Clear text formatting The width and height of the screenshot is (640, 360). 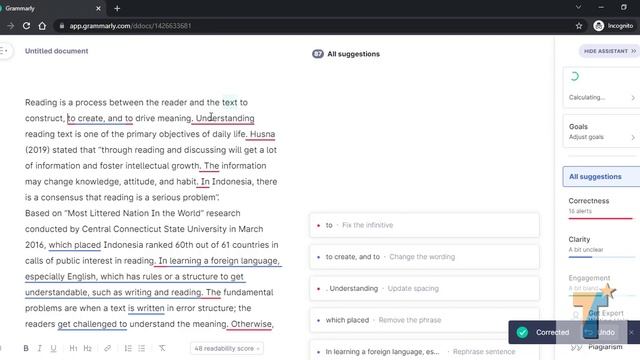coord(162,348)
